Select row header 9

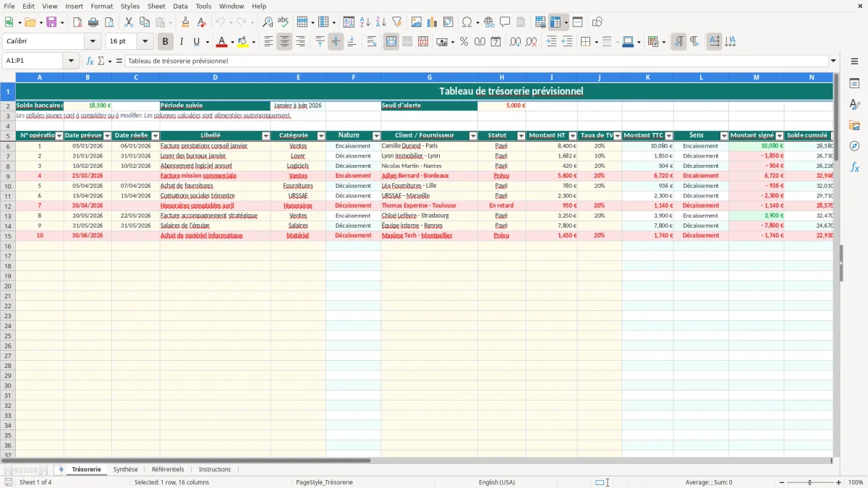(x=8, y=176)
